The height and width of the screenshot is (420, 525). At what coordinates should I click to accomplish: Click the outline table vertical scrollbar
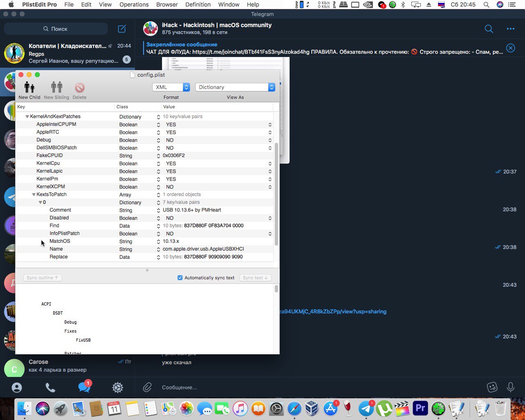pos(276,194)
